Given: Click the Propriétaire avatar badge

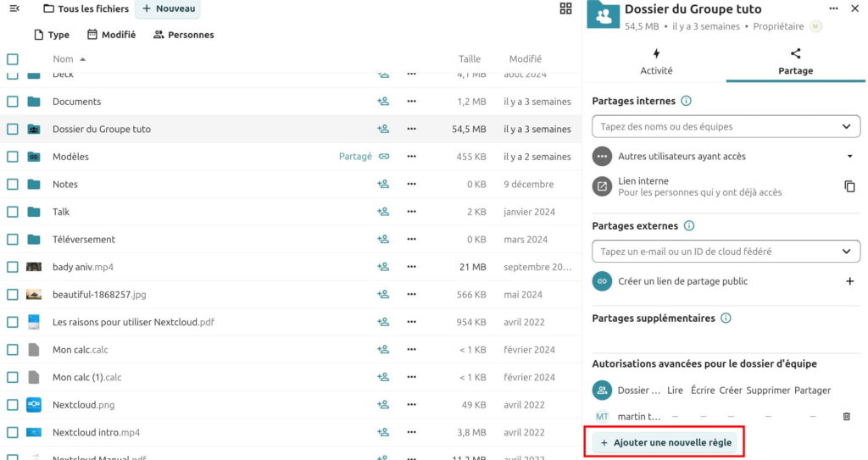Looking at the screenshot, I should (815, 26).
